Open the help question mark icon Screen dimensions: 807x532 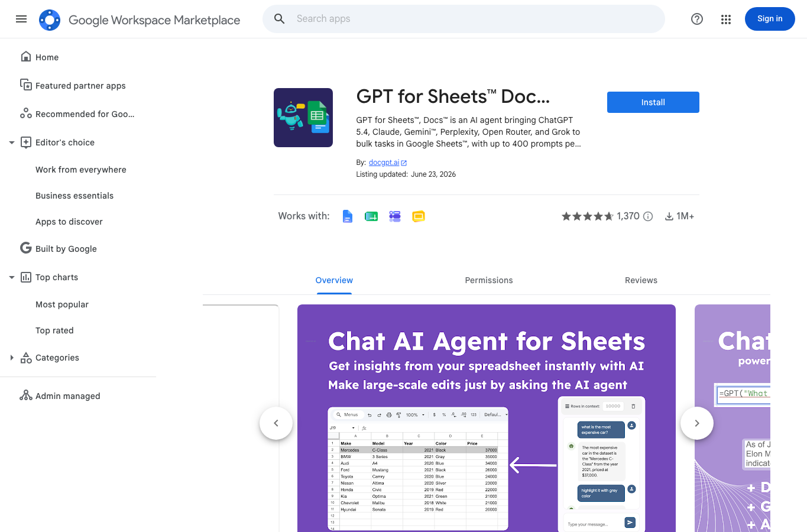[x=697, y=19]
